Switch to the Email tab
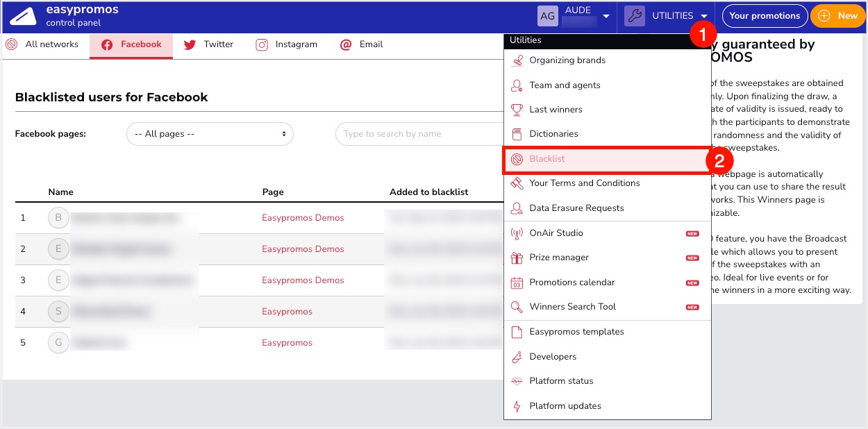 click(362, 44)
